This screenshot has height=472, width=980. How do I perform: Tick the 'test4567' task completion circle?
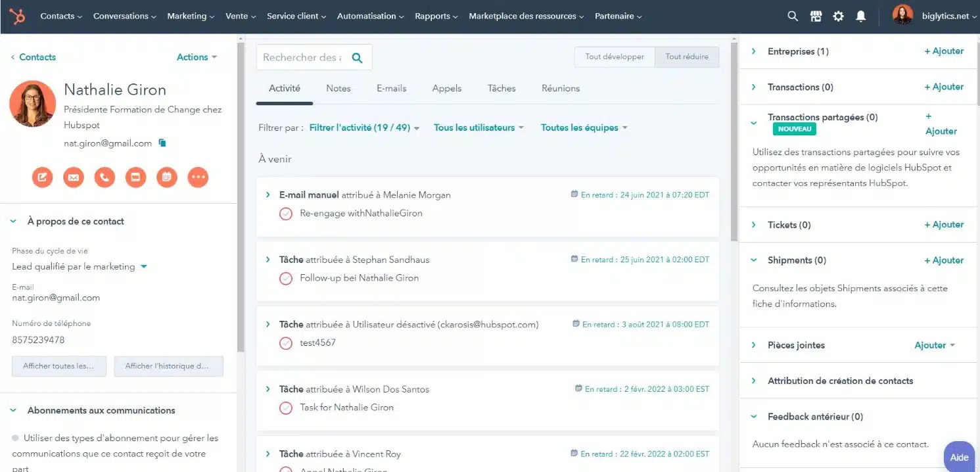click(286, 342)
